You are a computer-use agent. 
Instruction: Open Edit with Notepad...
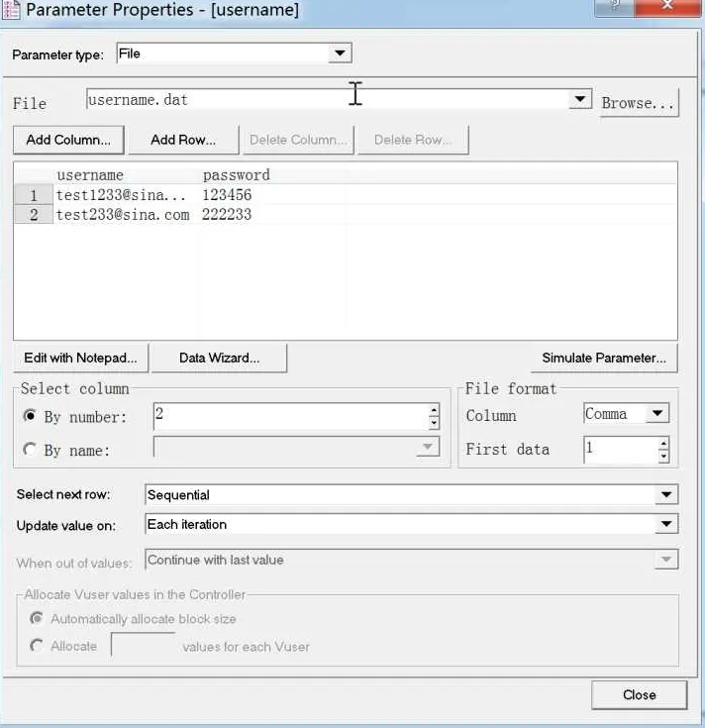81,358
